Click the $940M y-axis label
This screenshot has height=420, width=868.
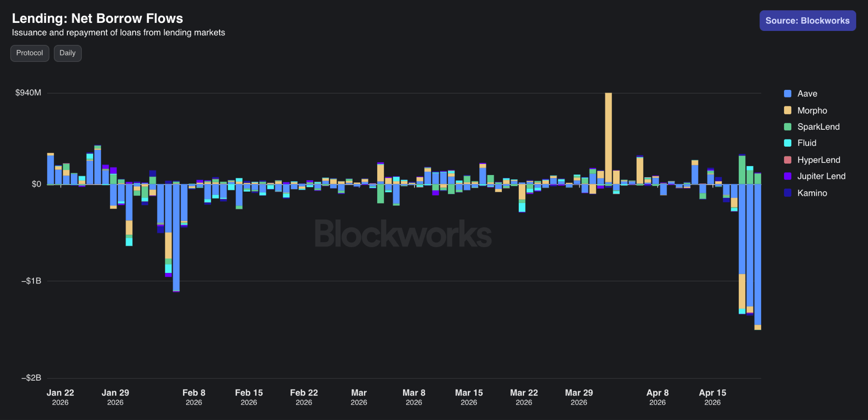point(28,93)
